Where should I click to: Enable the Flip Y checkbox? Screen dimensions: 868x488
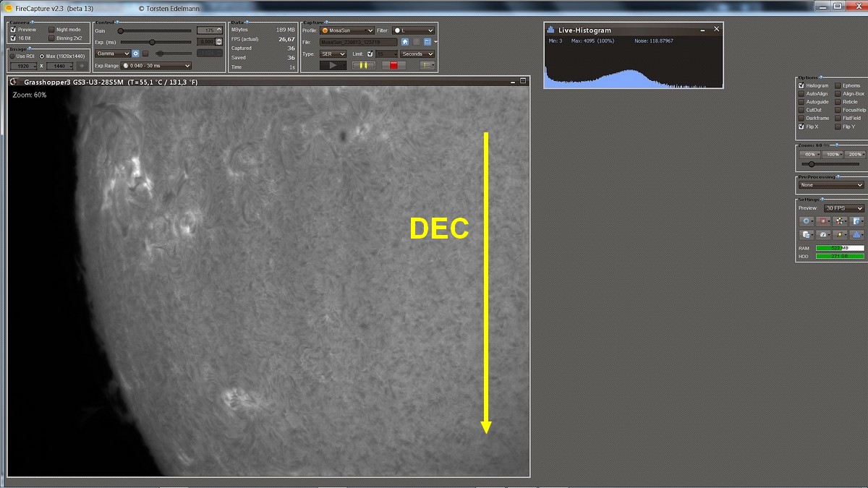(838, 126)
